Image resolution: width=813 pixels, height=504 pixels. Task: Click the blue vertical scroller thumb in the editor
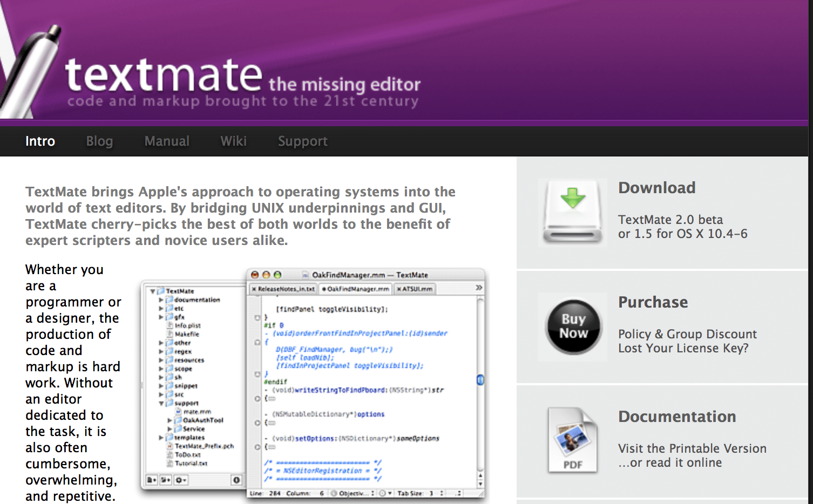[480, 380]
